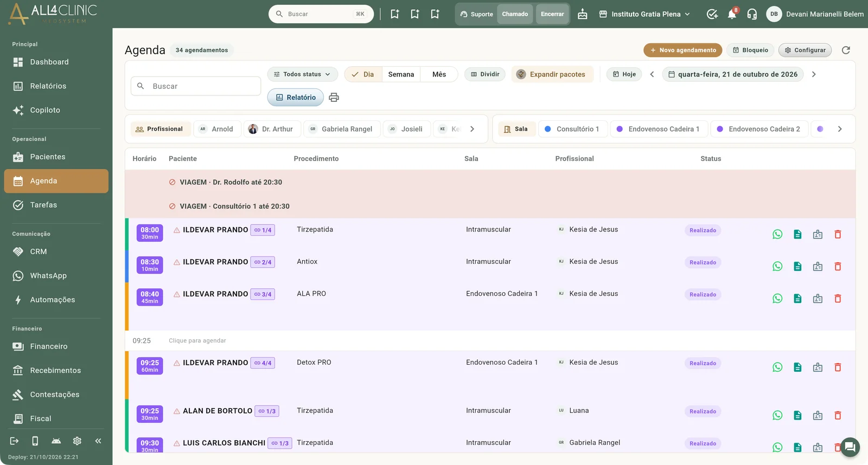Click the logout icon in sidebar footer

click(x=15, y=441)
